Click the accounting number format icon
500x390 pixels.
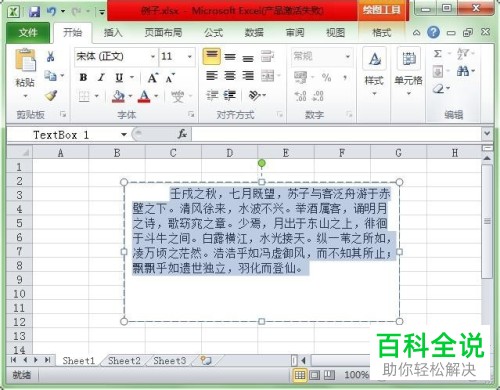point(301,77)
